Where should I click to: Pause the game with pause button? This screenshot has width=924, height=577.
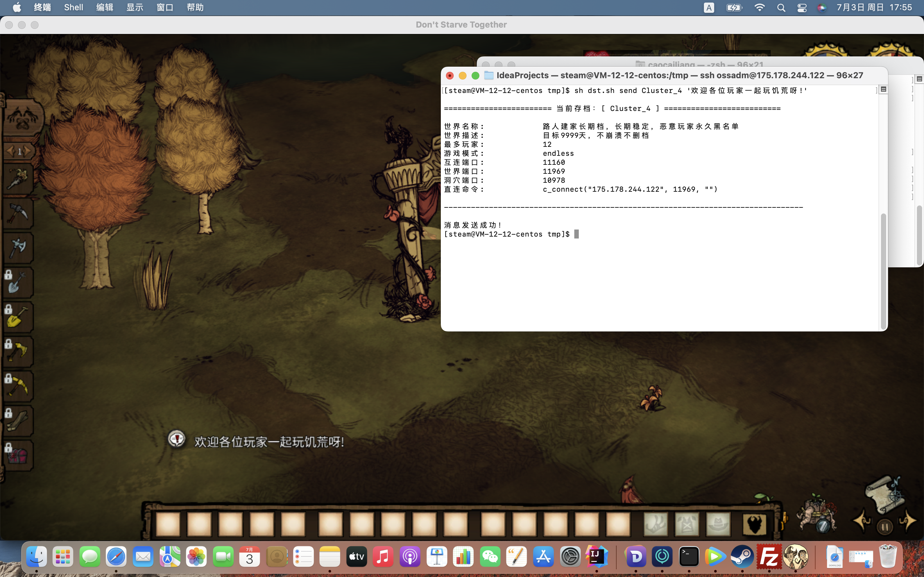click(x=885, y=527)
